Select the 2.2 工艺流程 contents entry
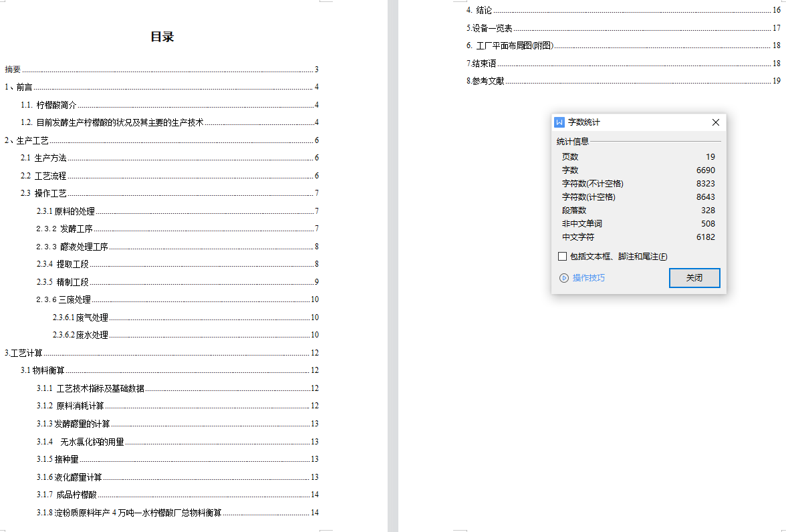786x532 pixels. [x=43, y=176]
